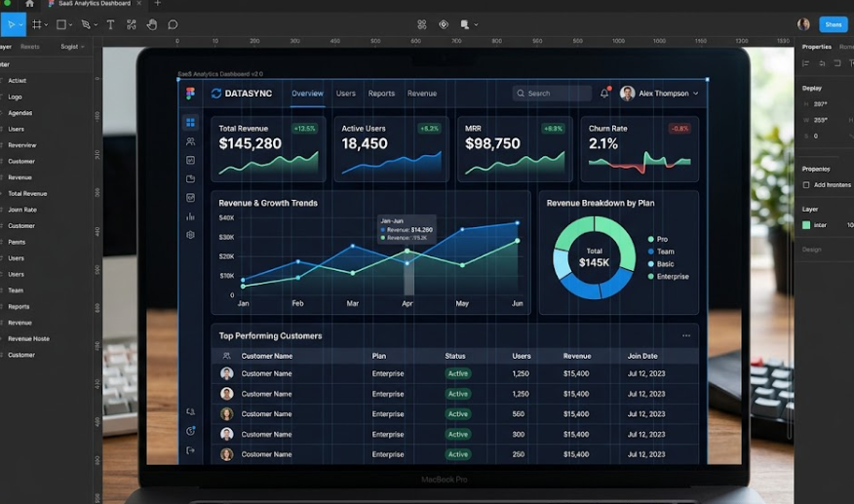The height and width of the screenshot is (504, 854).
Task: Open the Revenue tab in the dashboard header
Action: 422,94
